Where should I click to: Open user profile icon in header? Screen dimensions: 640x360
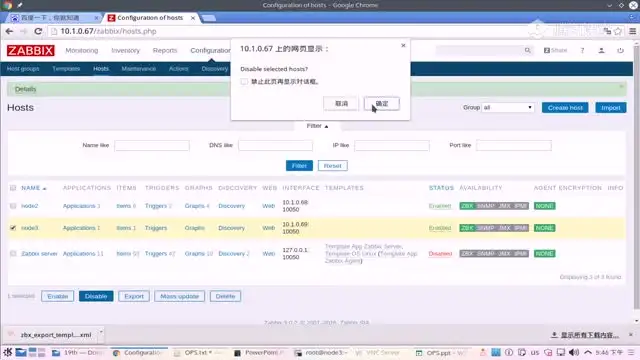pyautogui.click(x=601, y=50)
